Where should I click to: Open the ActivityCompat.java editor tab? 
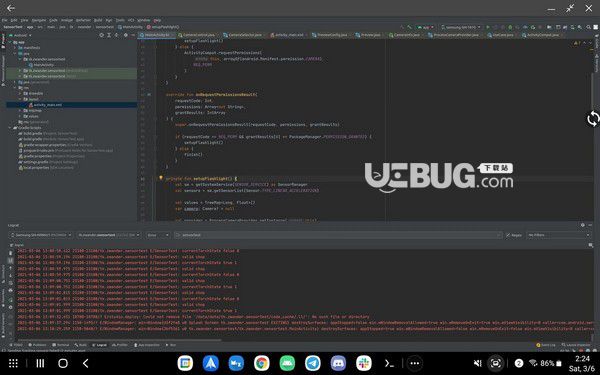click(x=542, y=35)
